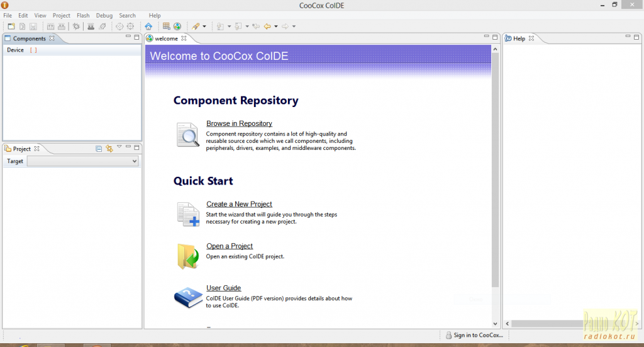Click the Configuration gear toolbar icon
644x347 pixels.
pos(76,26)
